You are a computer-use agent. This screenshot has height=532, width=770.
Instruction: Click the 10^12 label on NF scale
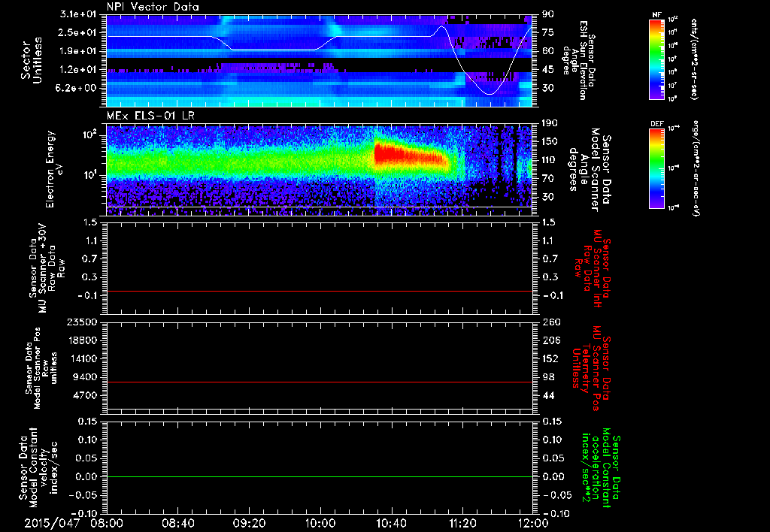click(x=673, y=20)
